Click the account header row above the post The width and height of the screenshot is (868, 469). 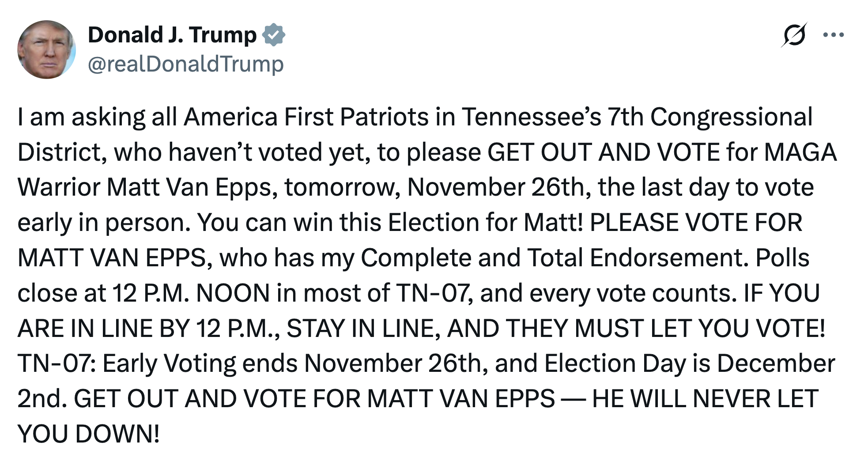(177, 49)
